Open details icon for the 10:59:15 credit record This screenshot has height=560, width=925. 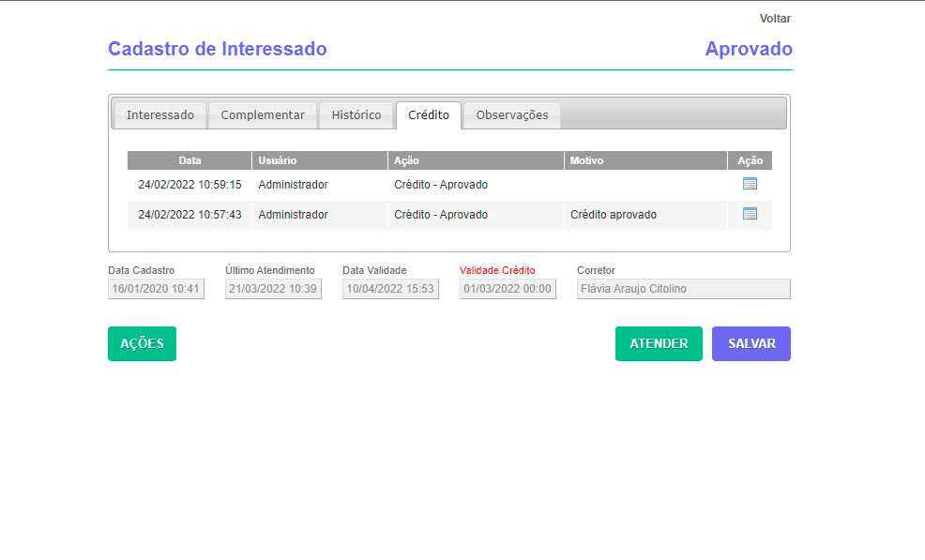tap(749, 184)
